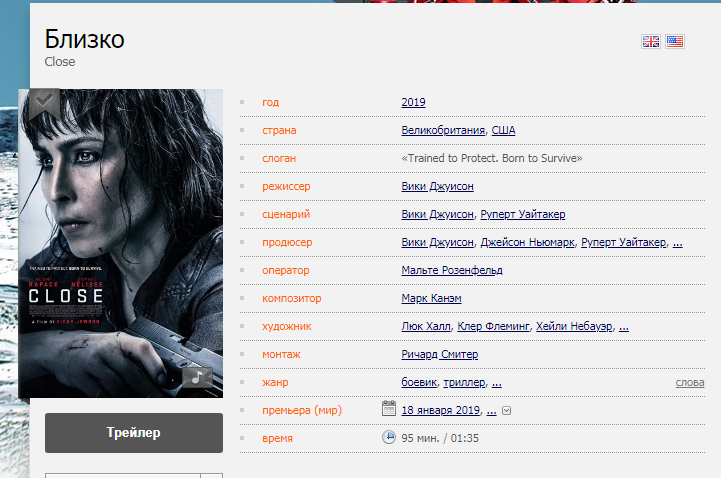Screen dimensions: 721x478
Task: Click the слова keywords link
Action: coord(690,382)
